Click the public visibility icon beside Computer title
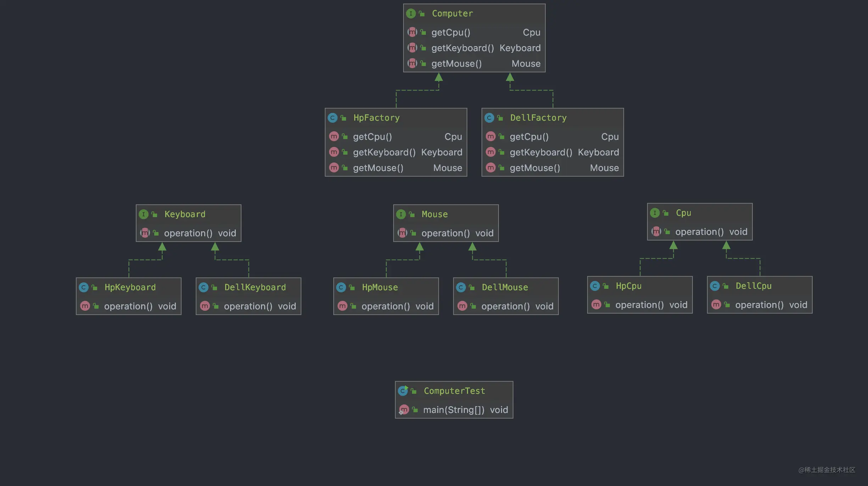This screenshot has height=486, width=868. click(422, 14)
